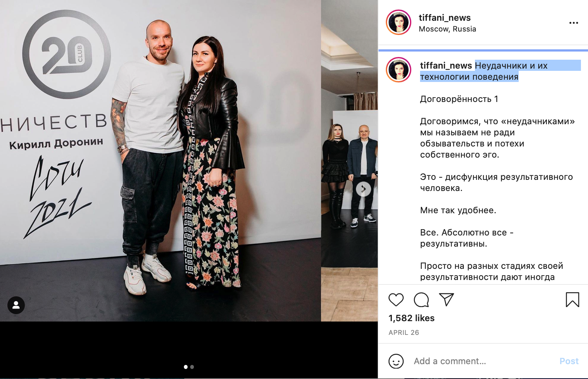The width and height of the screenshot is (588, 379).
Task: Click the main photo of the couple
Action: pyautogui.click(x=161, y=161)
